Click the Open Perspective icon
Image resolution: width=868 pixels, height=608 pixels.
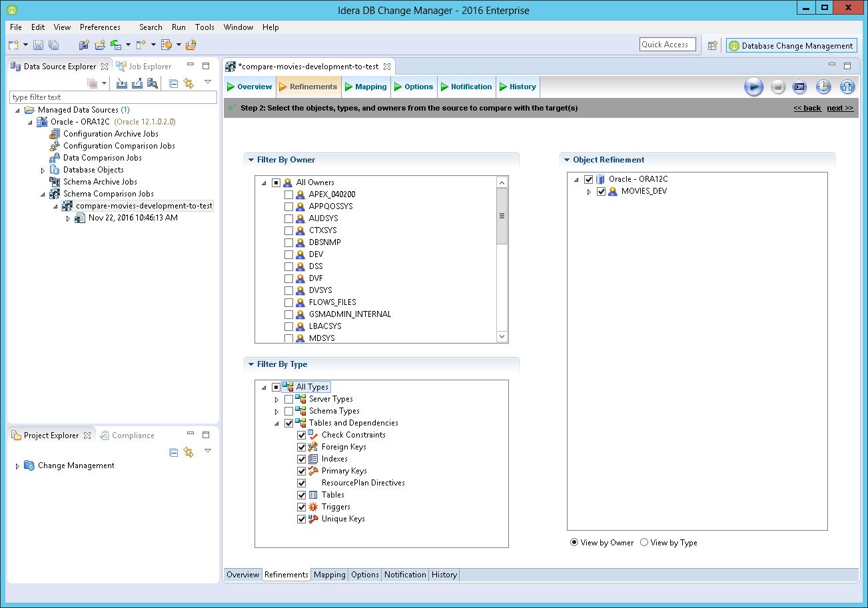(713, 45)
